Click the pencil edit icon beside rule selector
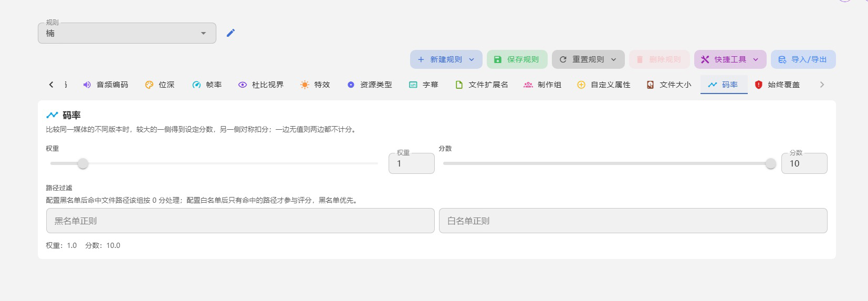 pos(231,33)
